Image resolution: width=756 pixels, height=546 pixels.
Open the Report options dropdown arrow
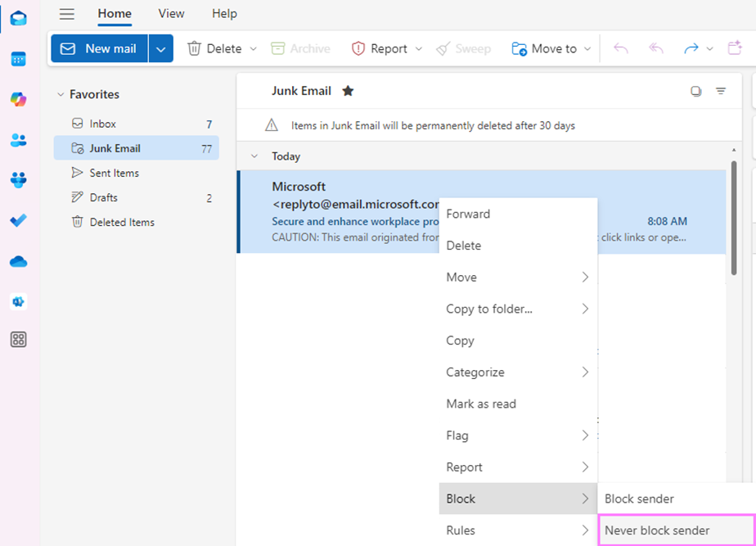pos(419,49)
